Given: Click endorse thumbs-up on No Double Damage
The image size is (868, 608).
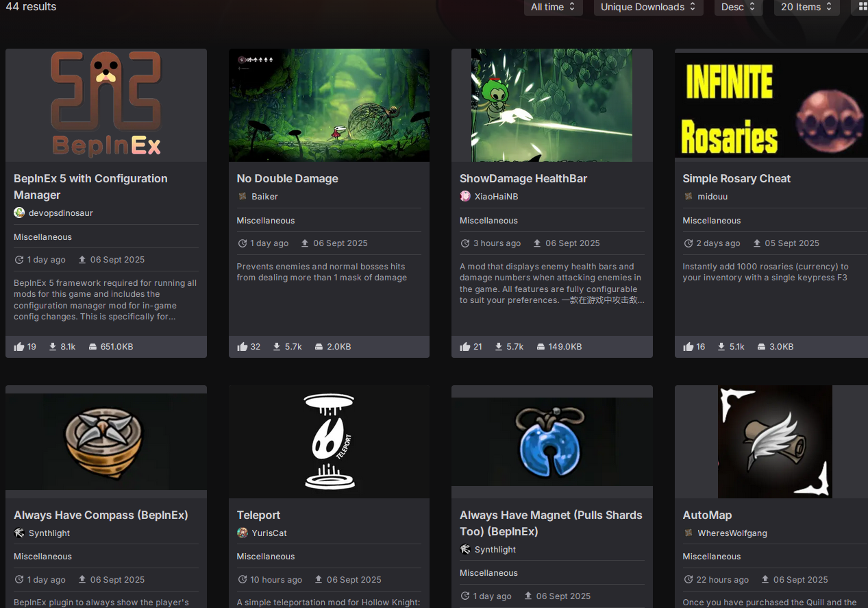Looking at the screenshot, I should [x=243, y=347].
